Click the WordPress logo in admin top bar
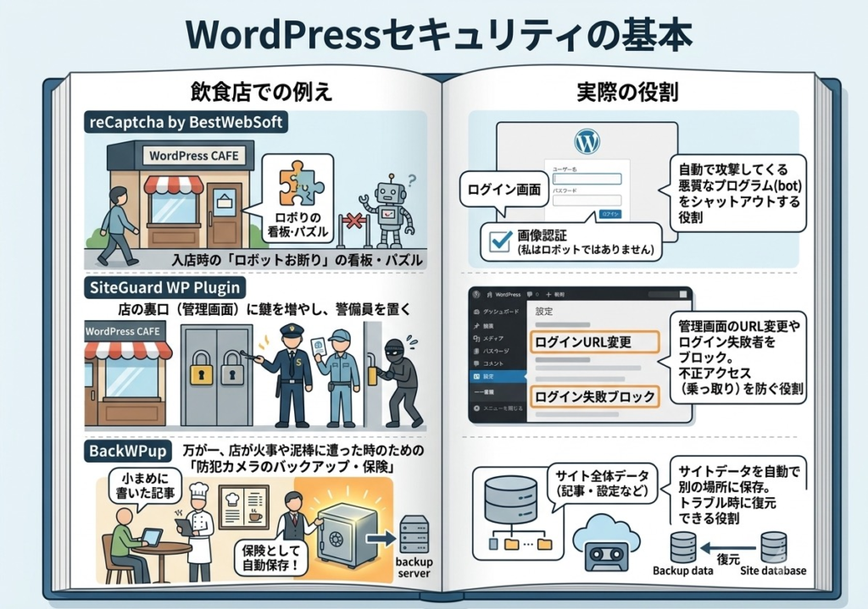 coord(476,294)
